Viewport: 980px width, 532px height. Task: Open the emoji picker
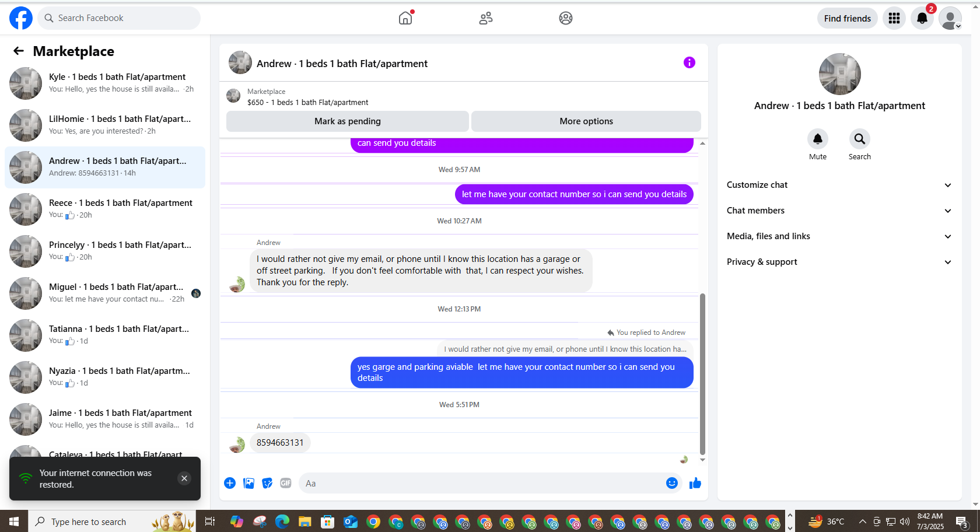pyautogui.click(x=672, y=483)
